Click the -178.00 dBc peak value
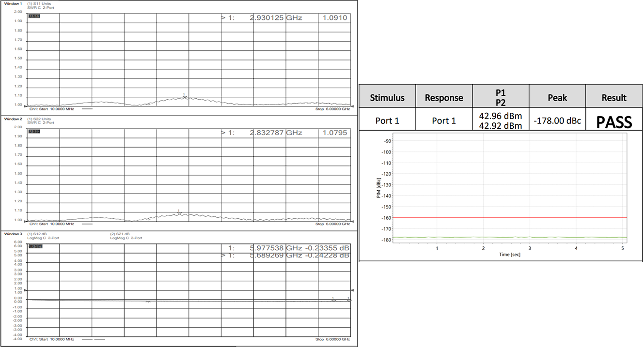Screen dimensions: 644x347 (x=557, y=121)
